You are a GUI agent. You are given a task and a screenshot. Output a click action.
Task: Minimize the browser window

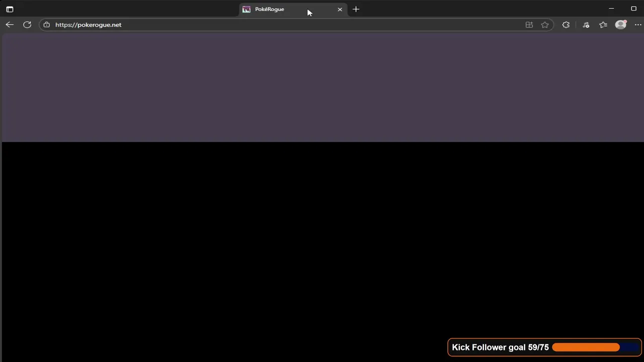point(611,9)
